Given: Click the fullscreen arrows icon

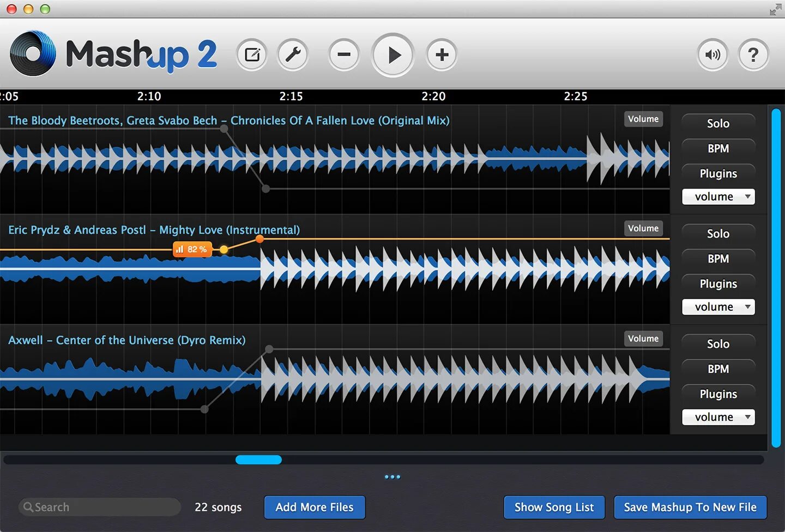Looking at the screenshot, I should (x=775, y=9).
